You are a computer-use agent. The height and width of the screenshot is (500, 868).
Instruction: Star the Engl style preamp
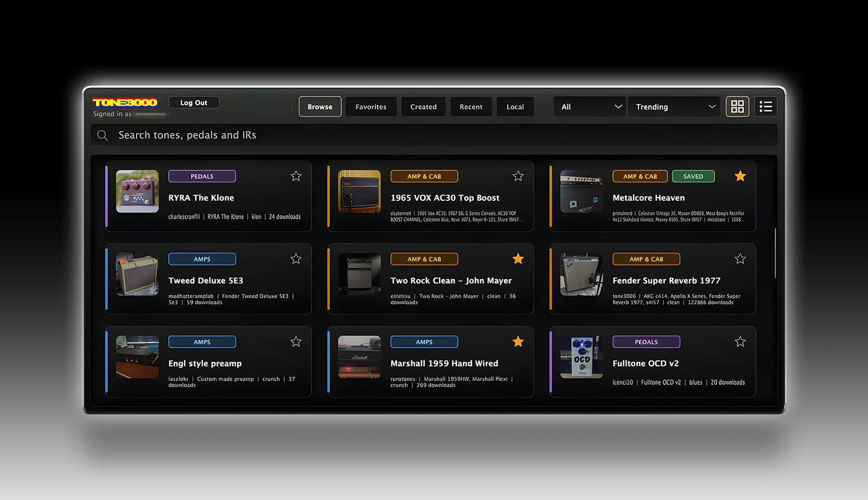pyautogui.click(x=296, y=341)
